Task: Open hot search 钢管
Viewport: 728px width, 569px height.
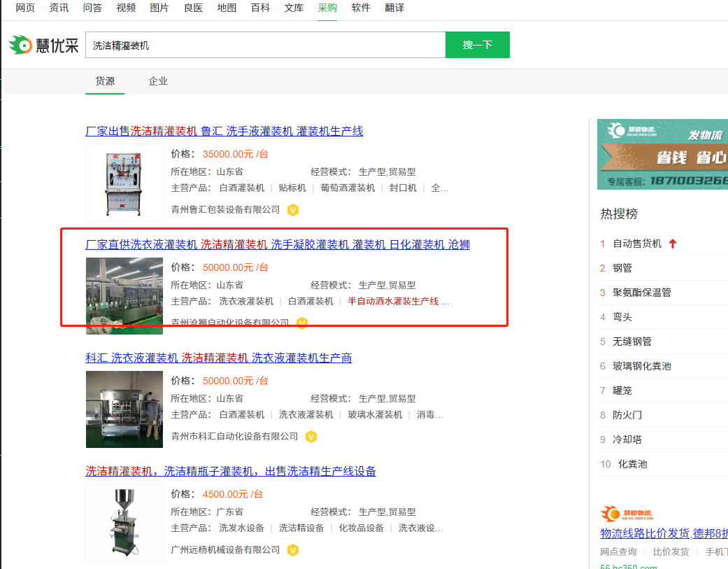Action: (622, 268)
